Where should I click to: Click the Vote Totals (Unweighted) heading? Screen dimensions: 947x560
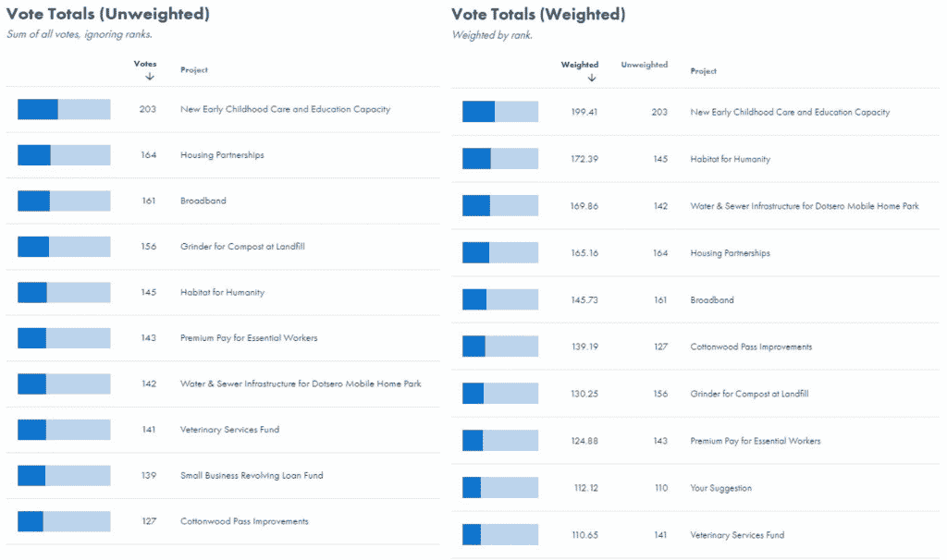(108, 15)
